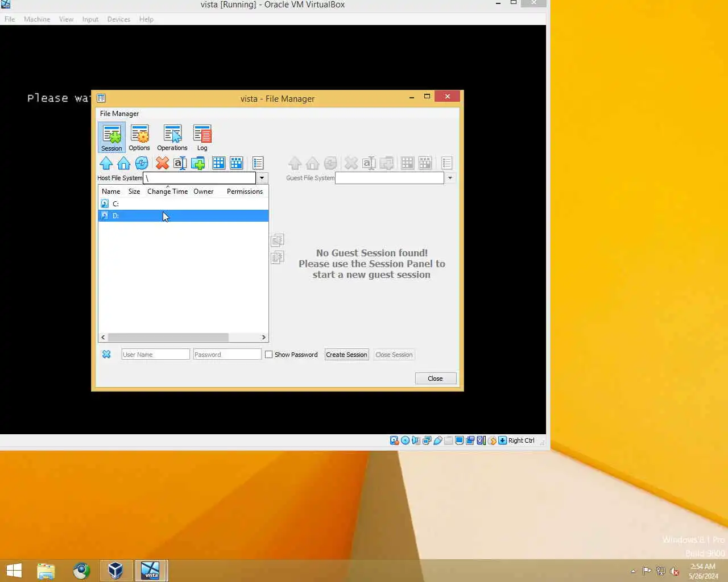Viewport: 728px width, 582px height.
Task: Click recording indicator in VirtualBox status bar
Action: pyautogui.click(x=470, y=440)
